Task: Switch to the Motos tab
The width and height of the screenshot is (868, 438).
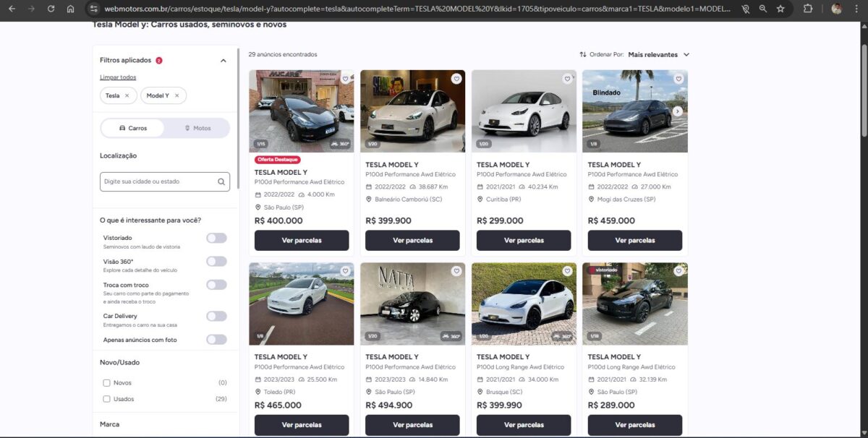Action: click(197, 128)
